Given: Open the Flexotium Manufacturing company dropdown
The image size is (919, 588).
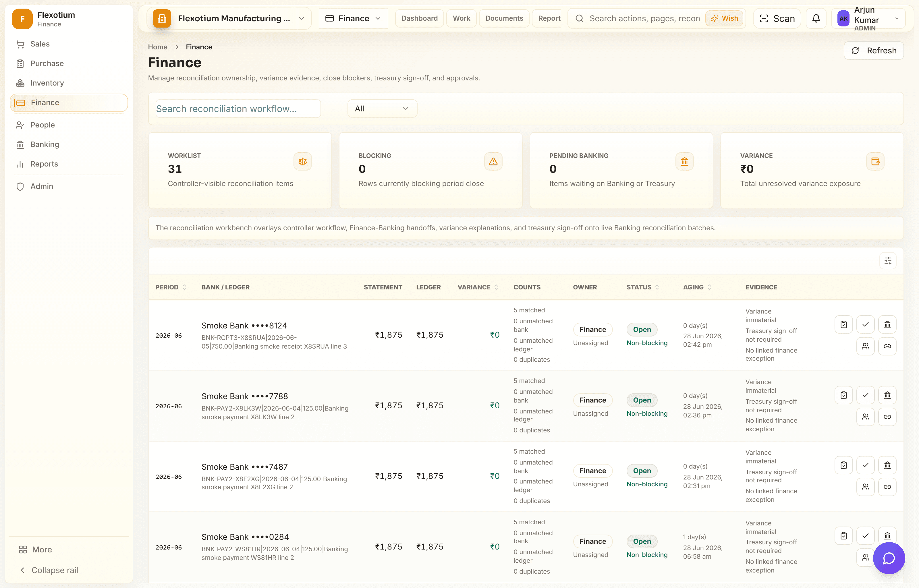Looking at the screenshot, I should 229,18.
